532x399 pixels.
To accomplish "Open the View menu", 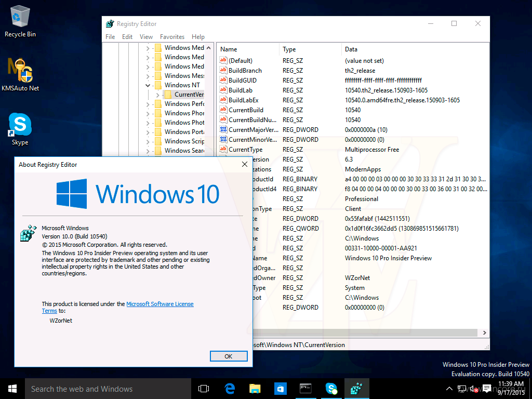I will (x=146, y=37).
